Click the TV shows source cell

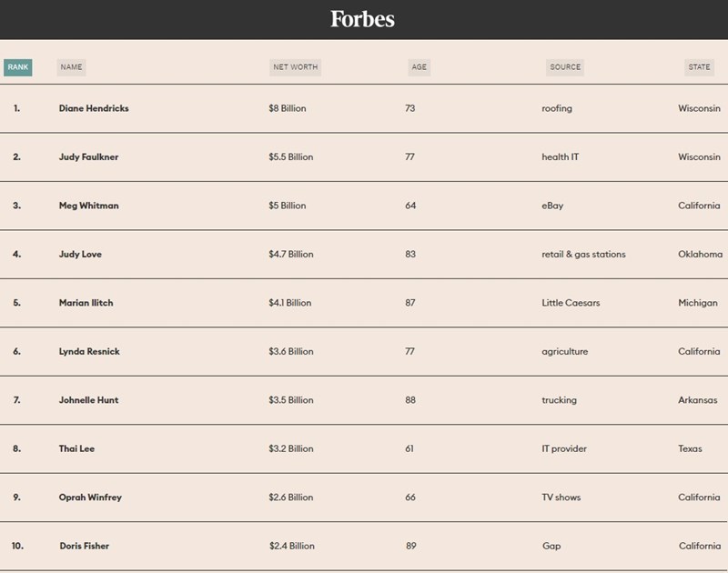(561, 498)
